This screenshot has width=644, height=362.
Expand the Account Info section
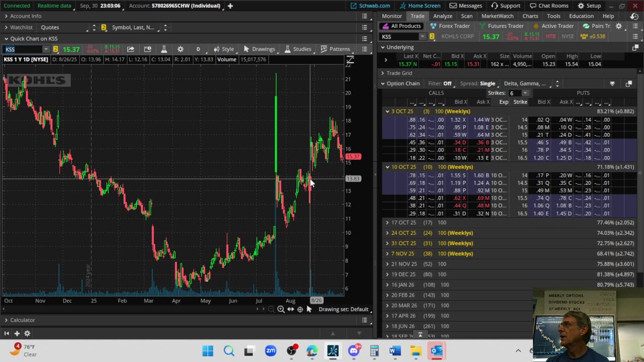click(x=6, y=16)
